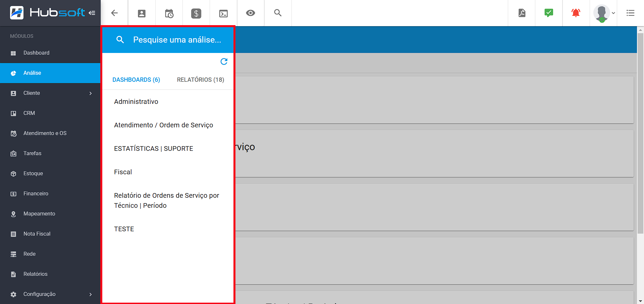
Task: Click the Análise pie chart icon
Action: pos(13,73)
